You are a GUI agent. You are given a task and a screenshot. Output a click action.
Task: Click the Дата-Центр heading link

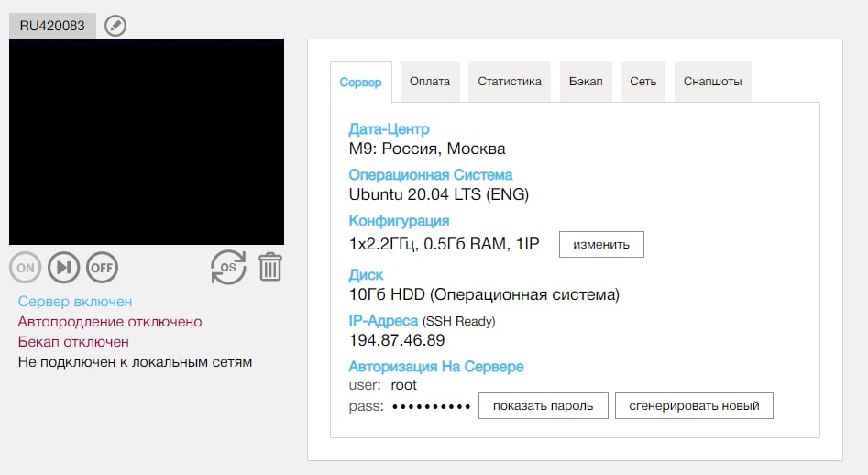click(389, 129)
